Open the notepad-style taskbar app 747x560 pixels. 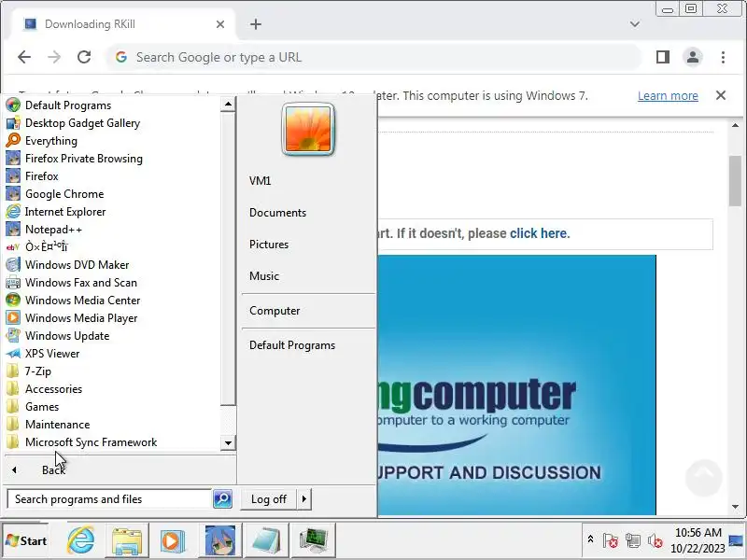tap(266, 540)
